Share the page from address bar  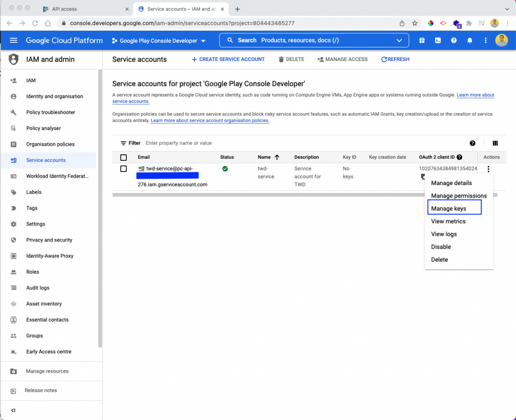pos(402,23)
